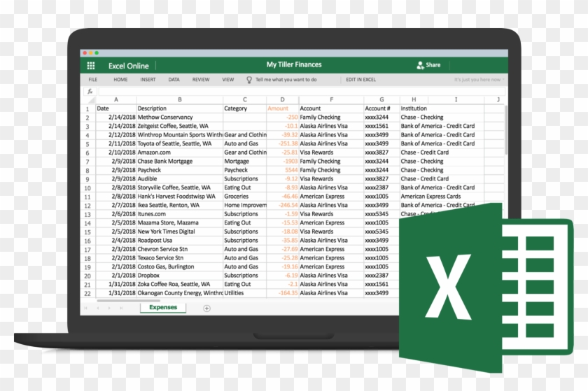Viewport: 588px width, 391px height.
Task: Open the DATA ribbon tab
Action: (x=174, y=80)
